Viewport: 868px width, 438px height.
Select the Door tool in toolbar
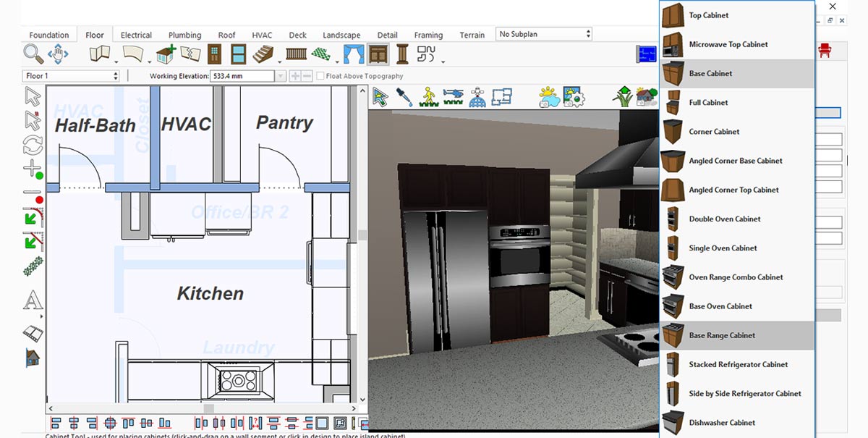click(x=214, y=54)
